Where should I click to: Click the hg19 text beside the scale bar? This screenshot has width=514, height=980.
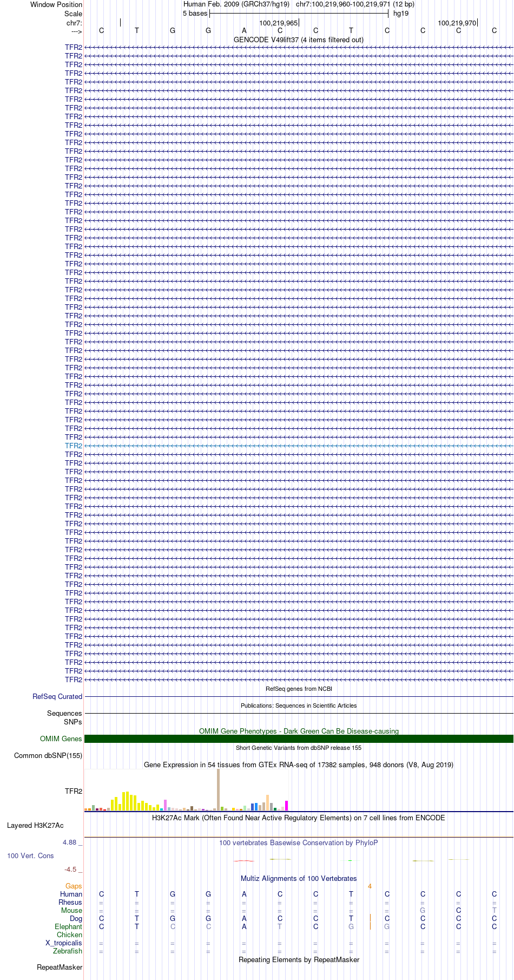(x=401, y=14)
